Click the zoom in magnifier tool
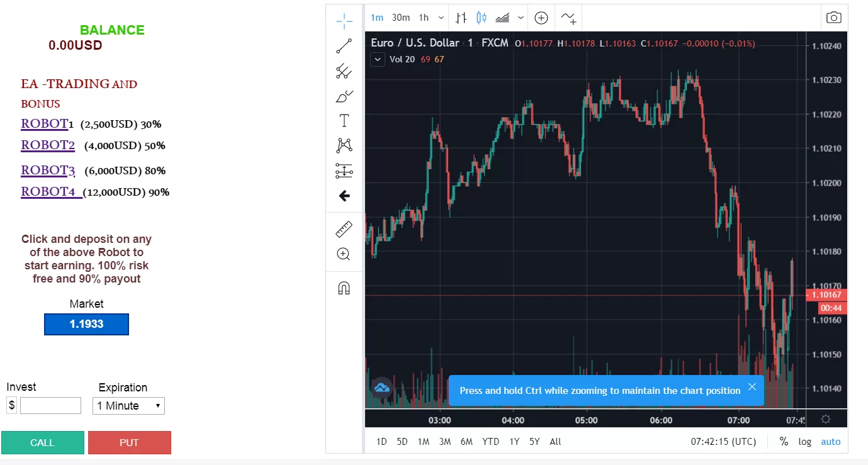The image size is (868, 465). [x=344, y=254]
